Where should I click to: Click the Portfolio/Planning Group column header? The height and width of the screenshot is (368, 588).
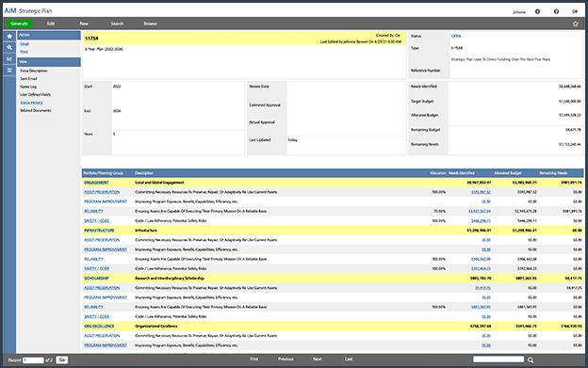pyautogui.click(x=103, y=173)
